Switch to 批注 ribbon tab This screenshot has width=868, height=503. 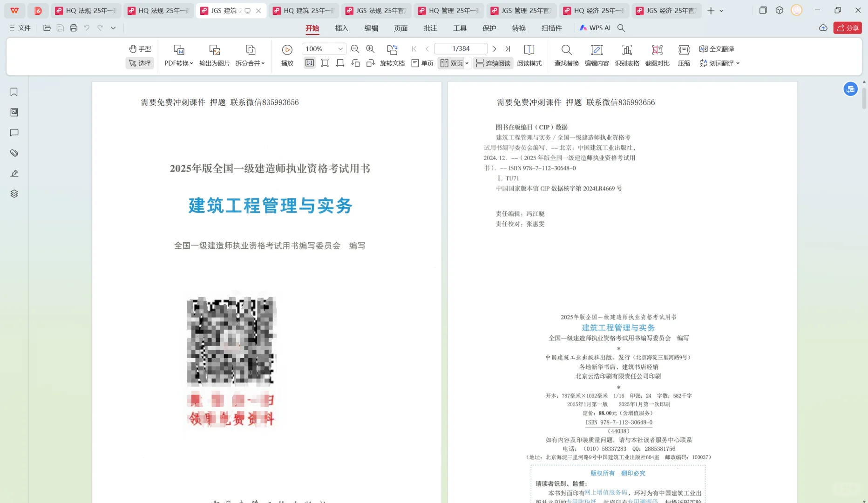pyautogui.click(x=430, y=28)
